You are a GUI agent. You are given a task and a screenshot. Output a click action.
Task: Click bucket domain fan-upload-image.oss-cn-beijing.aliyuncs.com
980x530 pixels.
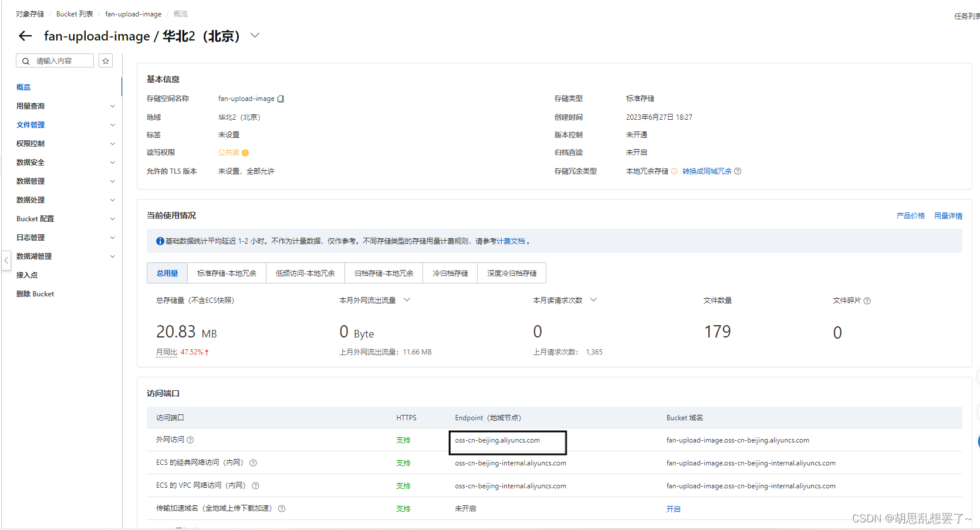tap(738, 440)
